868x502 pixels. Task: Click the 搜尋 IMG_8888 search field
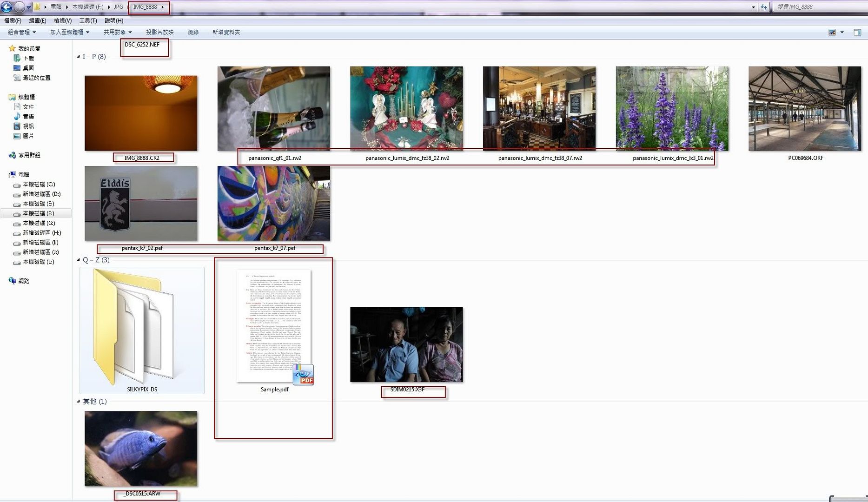tap(818, 7)
